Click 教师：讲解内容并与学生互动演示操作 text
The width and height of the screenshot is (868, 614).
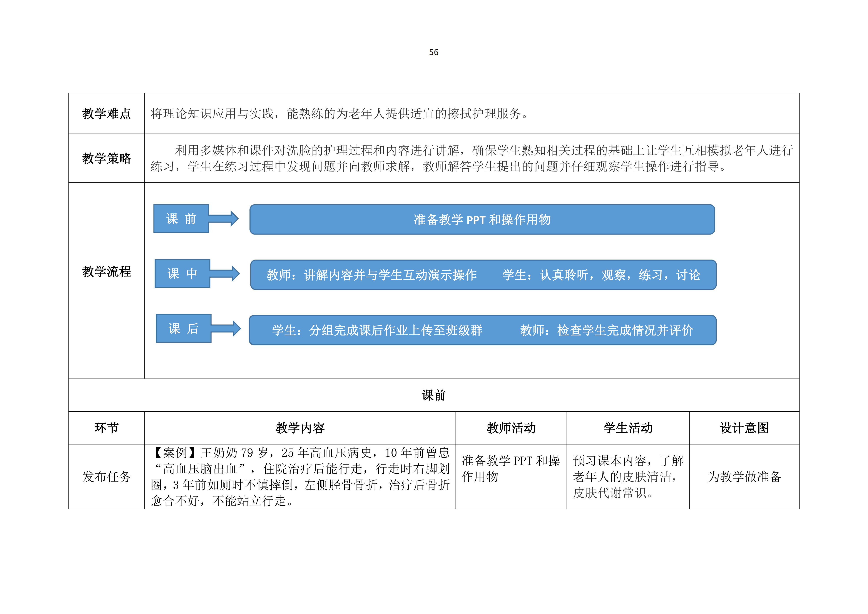tap(372, 275)
